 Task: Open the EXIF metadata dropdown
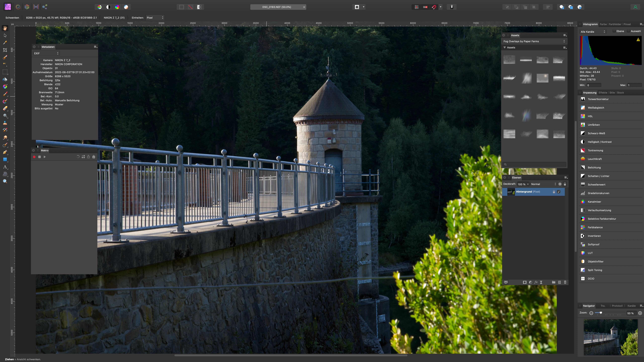point(46,53)
